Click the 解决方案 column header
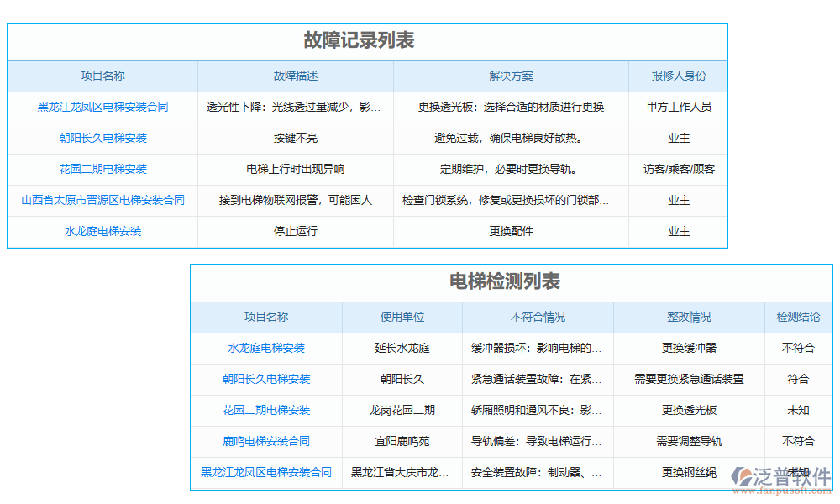 [511, 76]
